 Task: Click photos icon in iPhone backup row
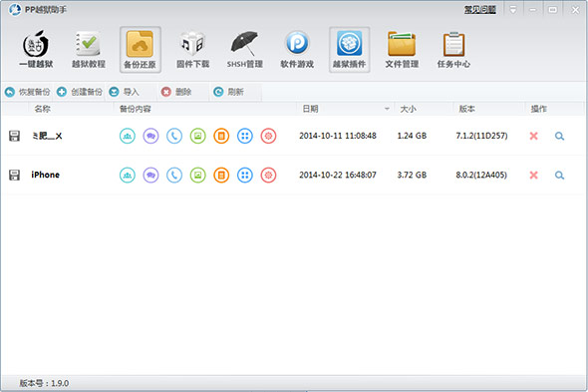pyautogui.click(x=198, y=175)
